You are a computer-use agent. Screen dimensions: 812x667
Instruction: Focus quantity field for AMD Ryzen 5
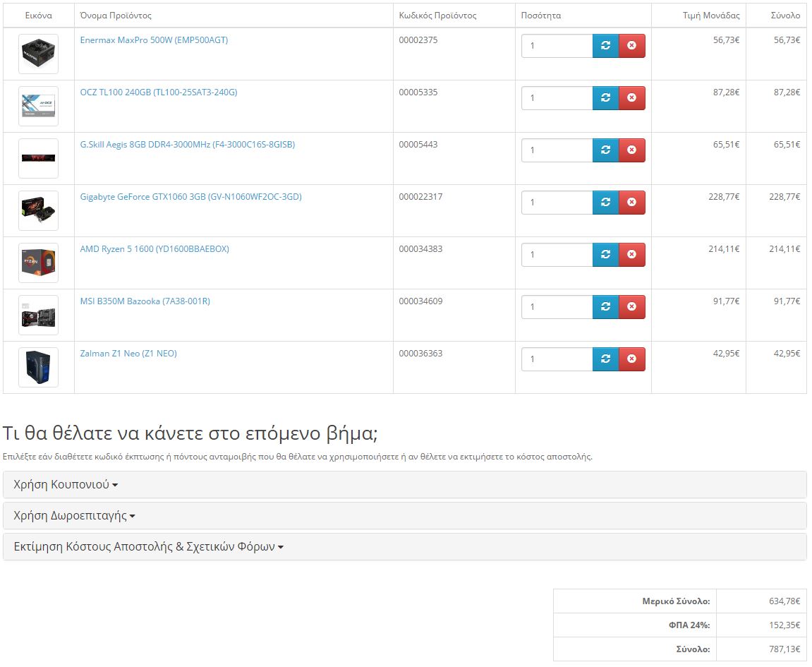click(x=557, y=256)
